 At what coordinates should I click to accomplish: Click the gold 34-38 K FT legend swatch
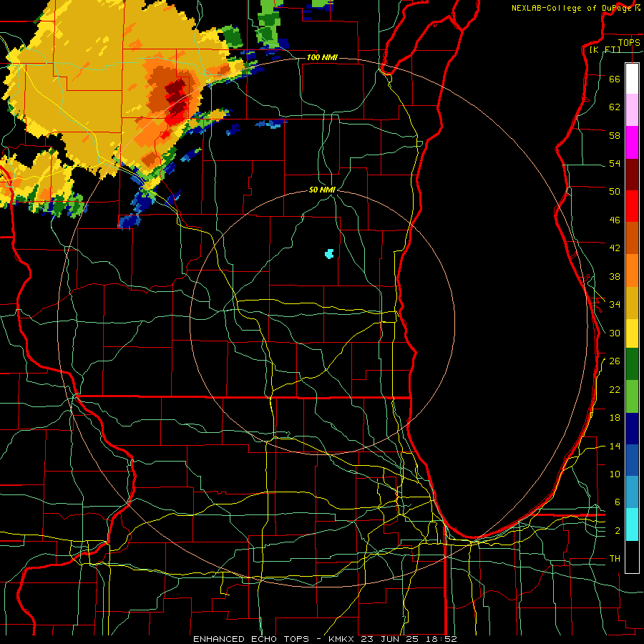tap(632, 303)
